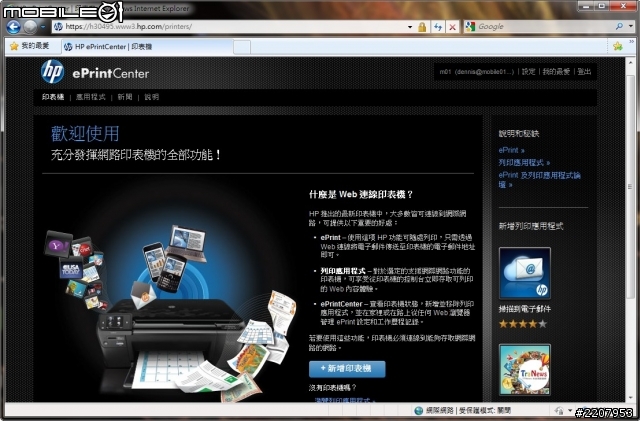Click the 什麼是 Web 連線印表機？ heading
The width and height of the screenshot is (640, 421).
click(x=361, y=194)
